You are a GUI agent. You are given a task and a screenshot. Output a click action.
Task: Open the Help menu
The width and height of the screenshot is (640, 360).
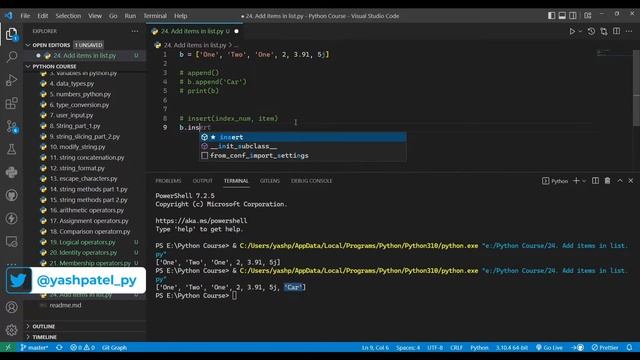point(180,16)
